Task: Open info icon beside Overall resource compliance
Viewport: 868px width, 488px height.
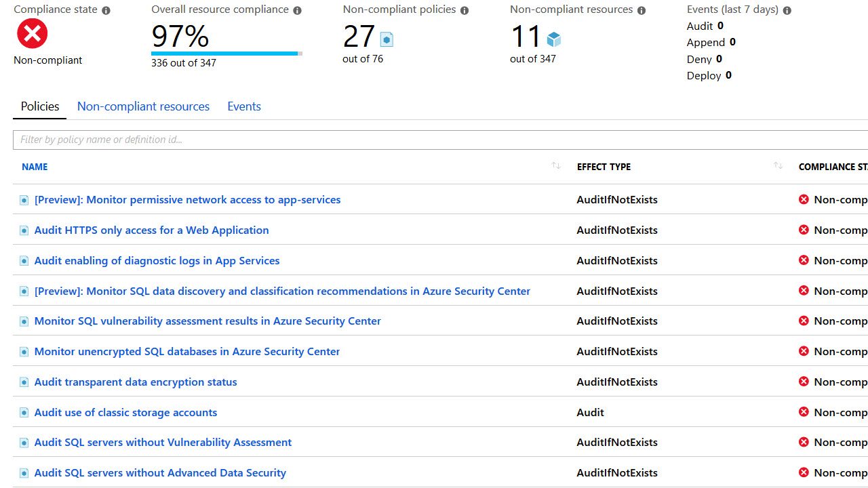Action: [x=297, y=10]
